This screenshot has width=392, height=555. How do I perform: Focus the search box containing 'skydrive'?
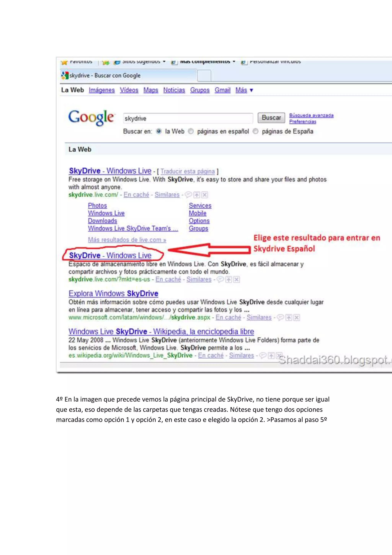188,118
